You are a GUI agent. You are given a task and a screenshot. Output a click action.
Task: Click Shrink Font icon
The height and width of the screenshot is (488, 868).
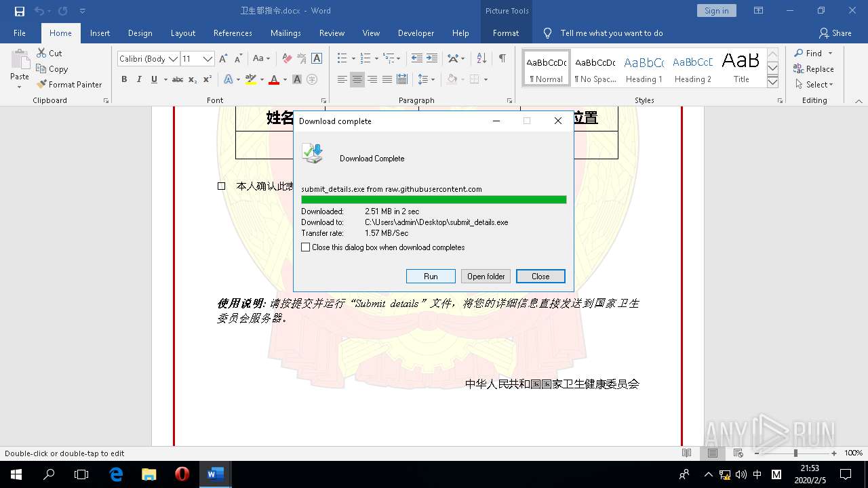click(x=238, y=59)
